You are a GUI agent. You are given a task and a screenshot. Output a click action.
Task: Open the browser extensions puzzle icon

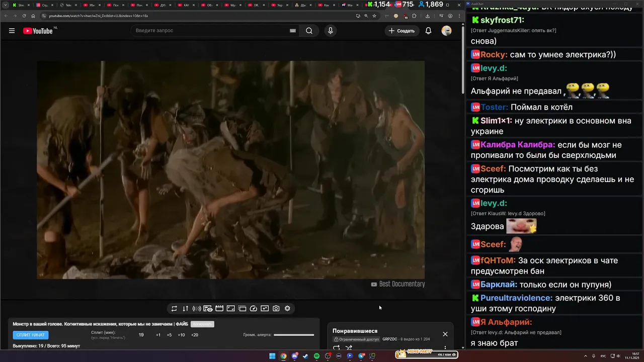pos(414,16)
